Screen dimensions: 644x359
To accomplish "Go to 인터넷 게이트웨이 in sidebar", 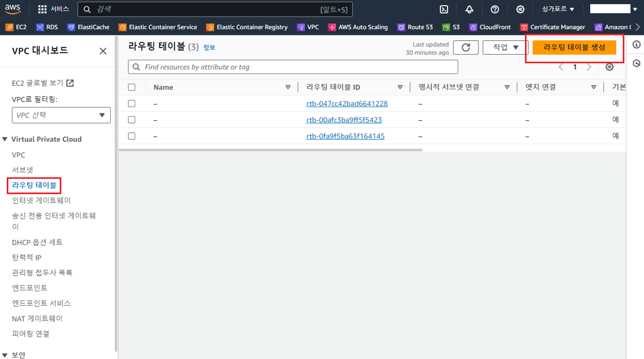I will (41, 200).
